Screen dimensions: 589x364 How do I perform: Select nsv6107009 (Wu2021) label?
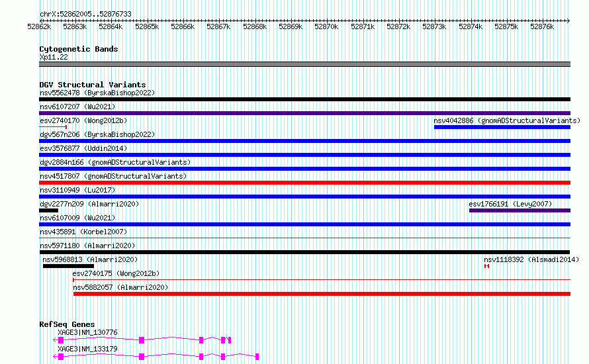pos(77,218)
